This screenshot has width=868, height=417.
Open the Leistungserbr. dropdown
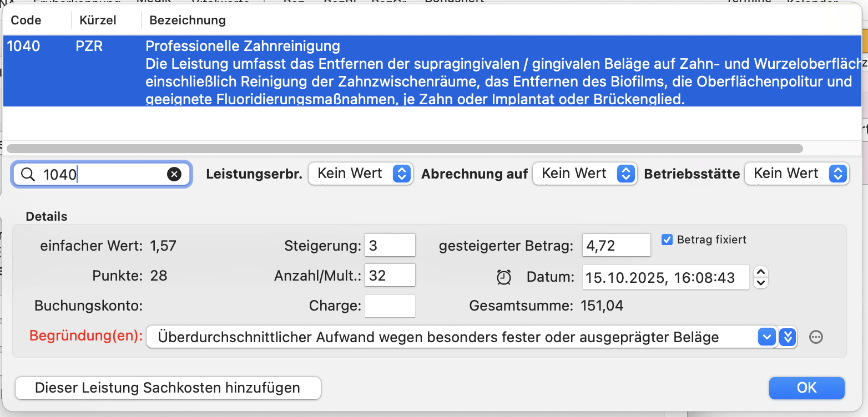tap(360, 174)
